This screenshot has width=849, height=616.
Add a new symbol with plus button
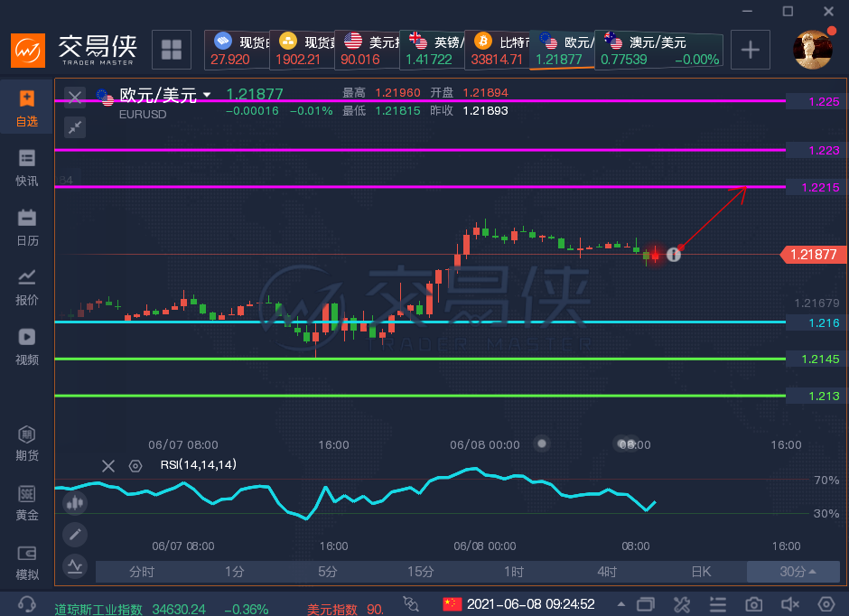click(x=750, y=50)
